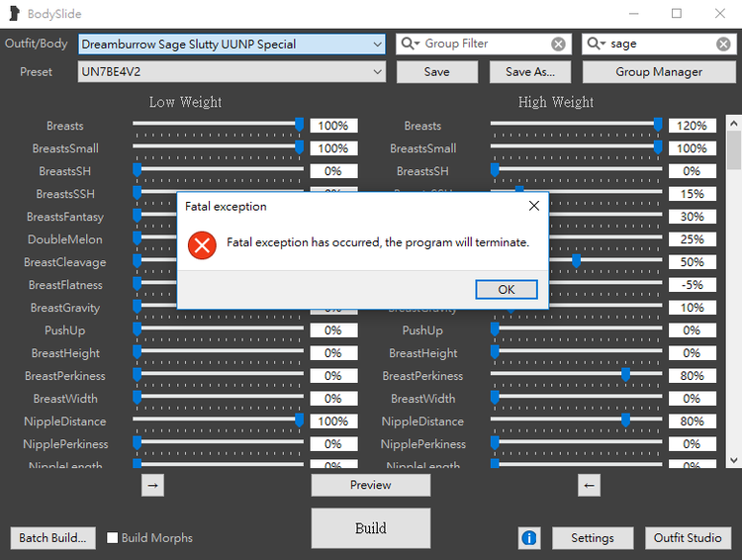The height and width of the screenshot is (560, 742).
Task: Click Low Weight PushUp 0% value field
Action: [x=333, y=329]
